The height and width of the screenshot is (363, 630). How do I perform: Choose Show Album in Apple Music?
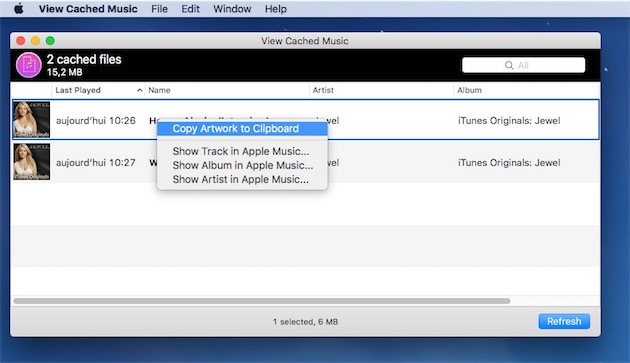tap(242, 165)
